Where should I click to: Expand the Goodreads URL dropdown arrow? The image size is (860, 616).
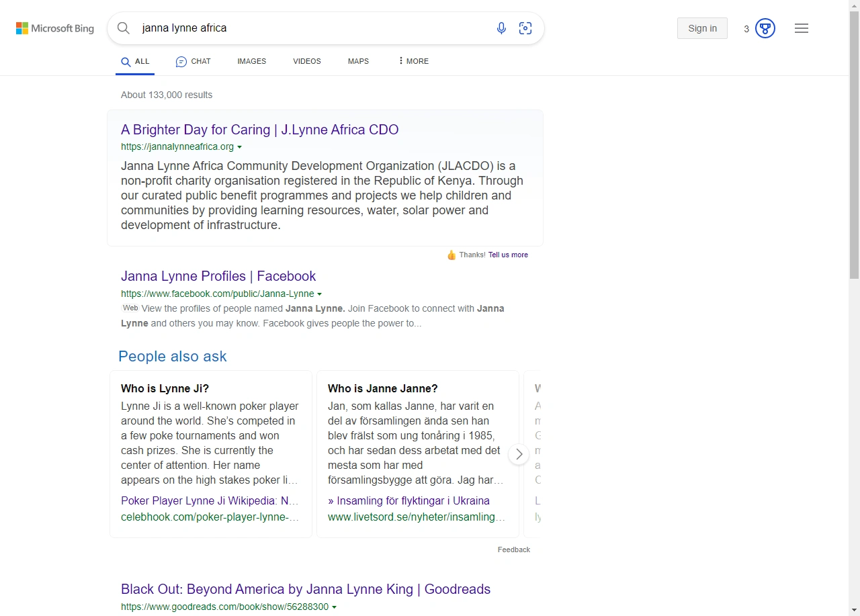click(335, 607)
